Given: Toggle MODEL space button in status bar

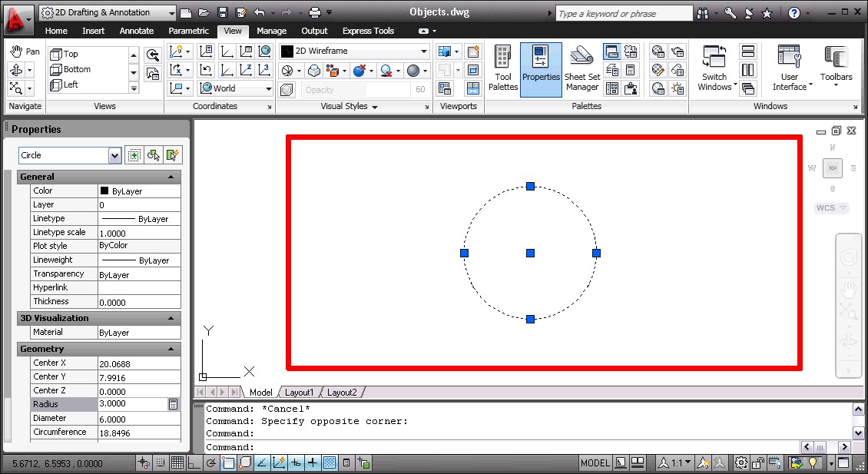Looking at the screenshot, I should point(595,463).
